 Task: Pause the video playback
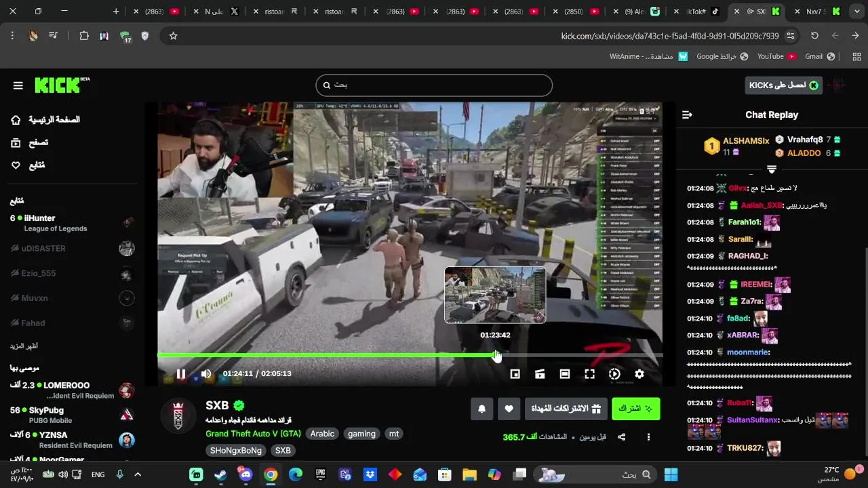pos(181,373)
